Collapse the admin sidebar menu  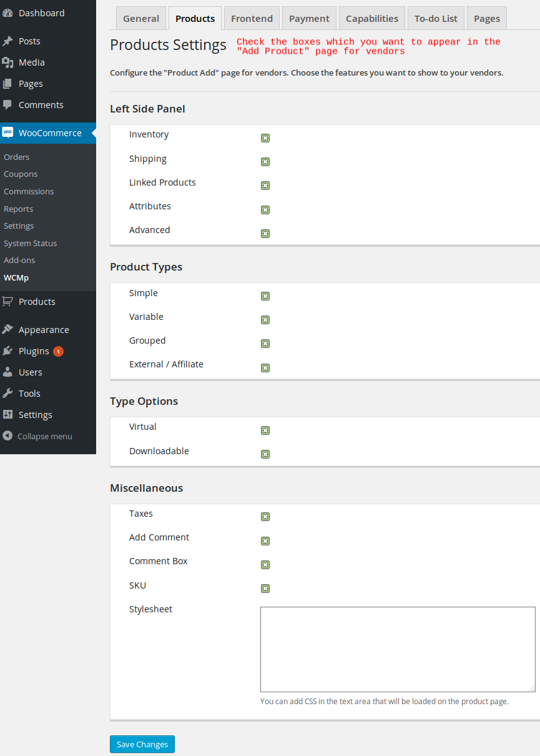coord(37,436)
